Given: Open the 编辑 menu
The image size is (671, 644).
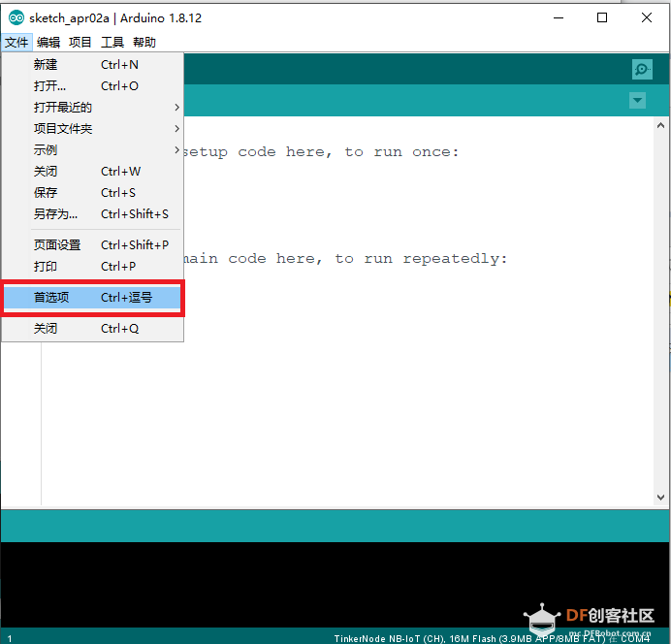Looking at the screenshot, I should click(x=48, y=43).
